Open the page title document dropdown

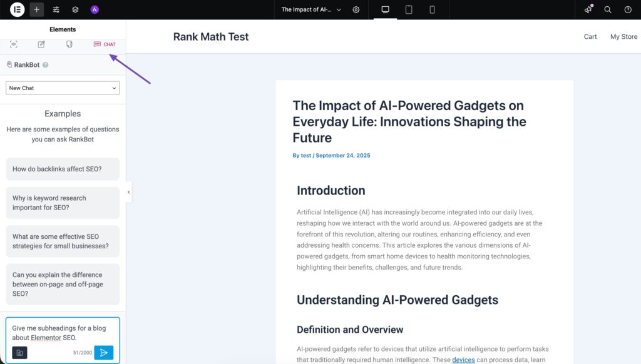[311, 9]
